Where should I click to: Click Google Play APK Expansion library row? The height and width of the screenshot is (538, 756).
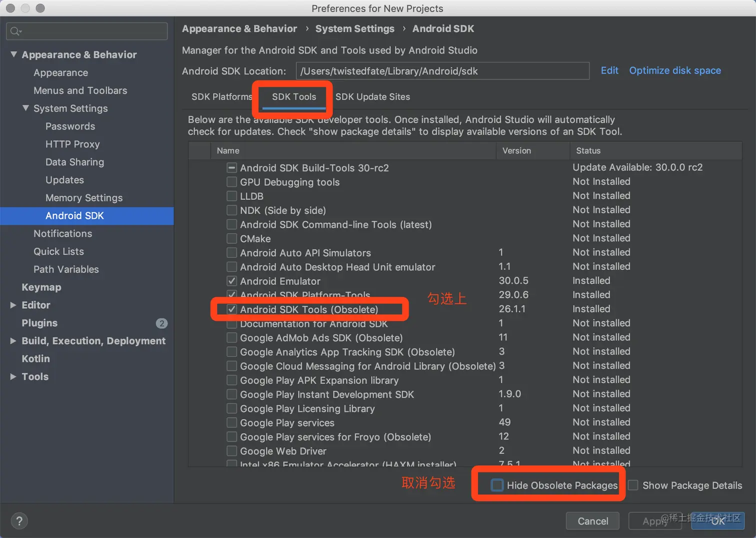[x=465, y=380]
